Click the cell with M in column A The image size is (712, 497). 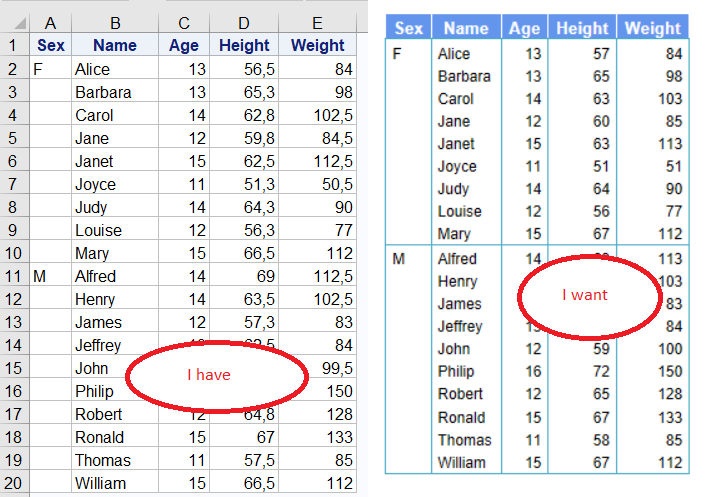[50, 276]
